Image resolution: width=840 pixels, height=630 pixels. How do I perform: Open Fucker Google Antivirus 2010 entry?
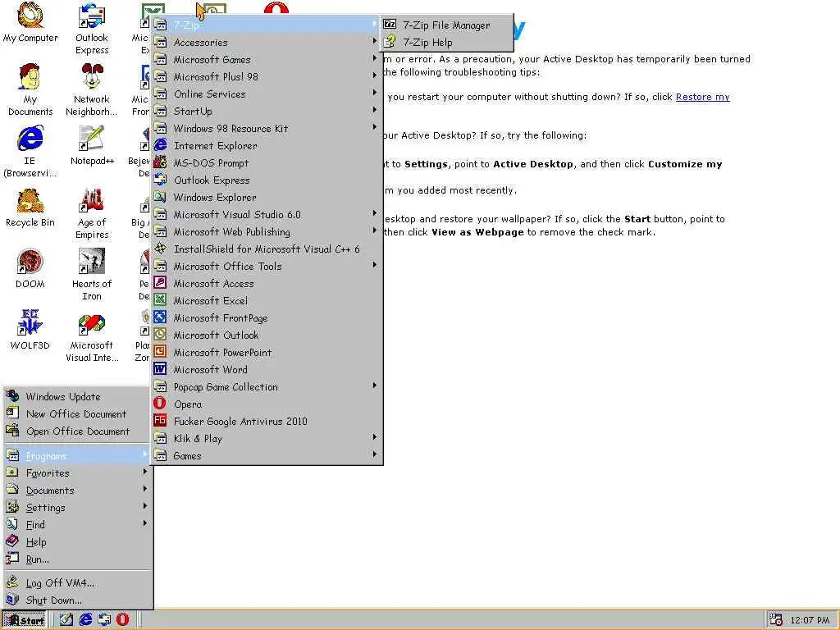click(x=267, y=421)
